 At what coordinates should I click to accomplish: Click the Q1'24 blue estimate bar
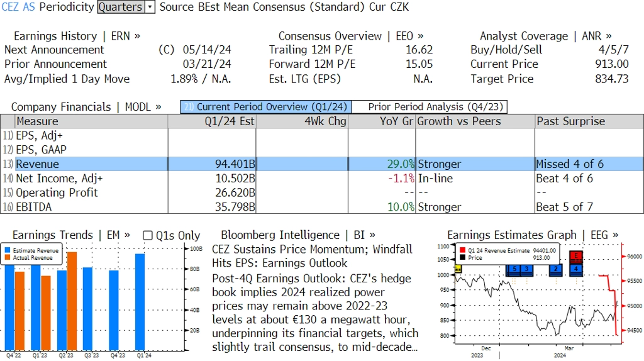140,302
